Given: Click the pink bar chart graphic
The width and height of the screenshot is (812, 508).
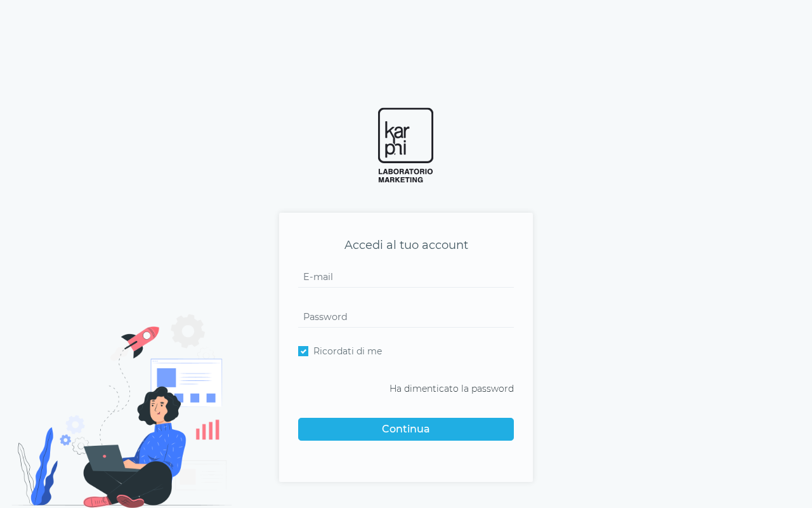Looking at the screenshot, I should click(x=207, y=430).
